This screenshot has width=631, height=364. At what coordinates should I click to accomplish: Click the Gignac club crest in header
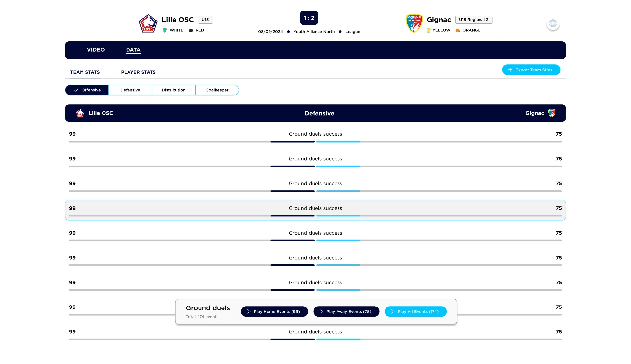414,23
